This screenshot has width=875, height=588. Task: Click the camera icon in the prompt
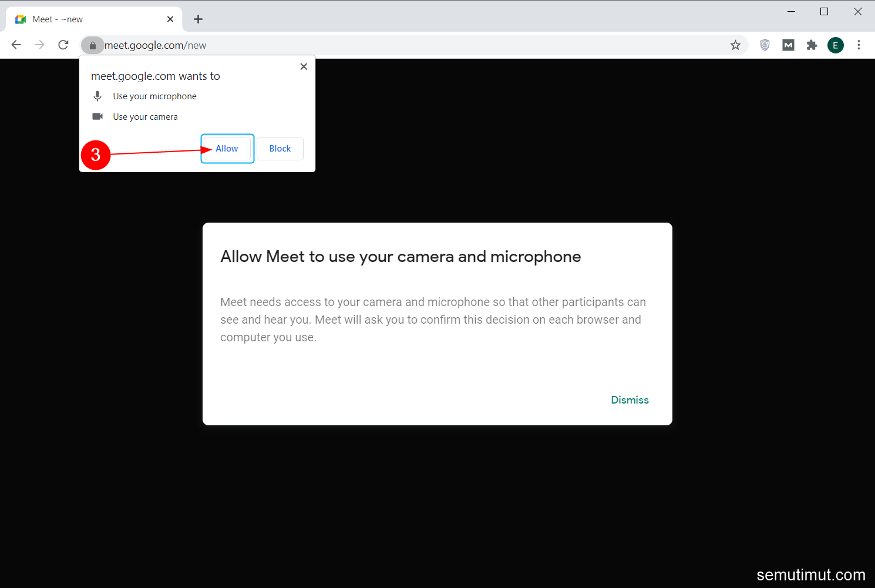[x=97, y=116]
